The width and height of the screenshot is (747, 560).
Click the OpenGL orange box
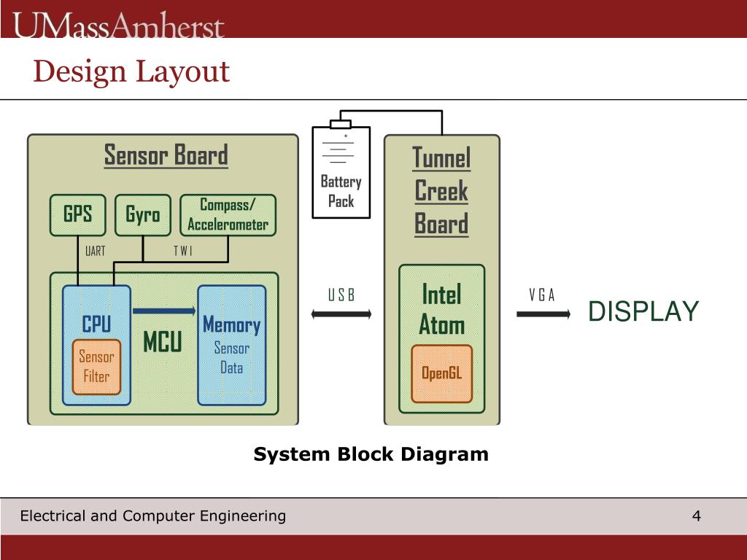coord(441,373)
